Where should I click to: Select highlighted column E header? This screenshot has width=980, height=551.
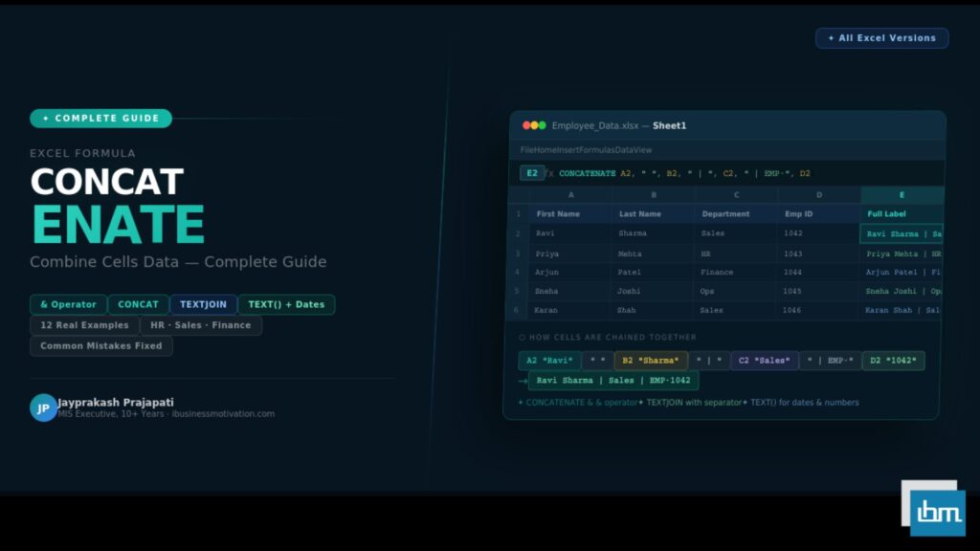[902, 195]
